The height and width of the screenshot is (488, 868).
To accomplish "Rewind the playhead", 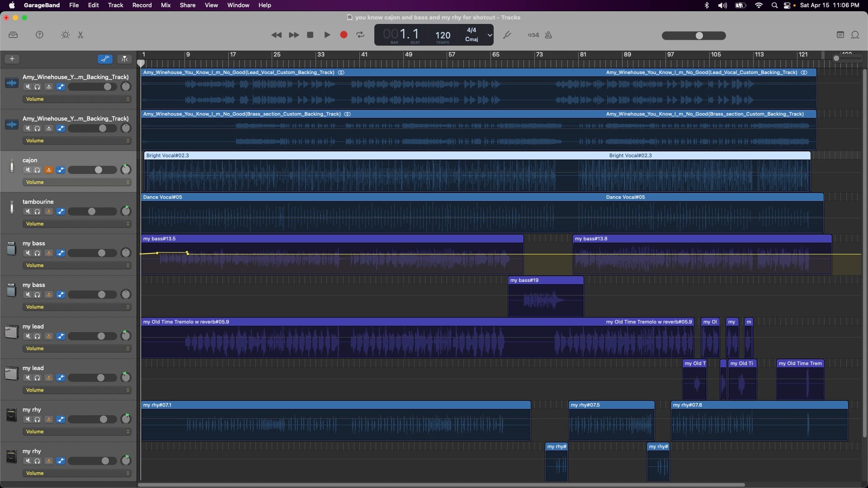I will tap(276, 35).
